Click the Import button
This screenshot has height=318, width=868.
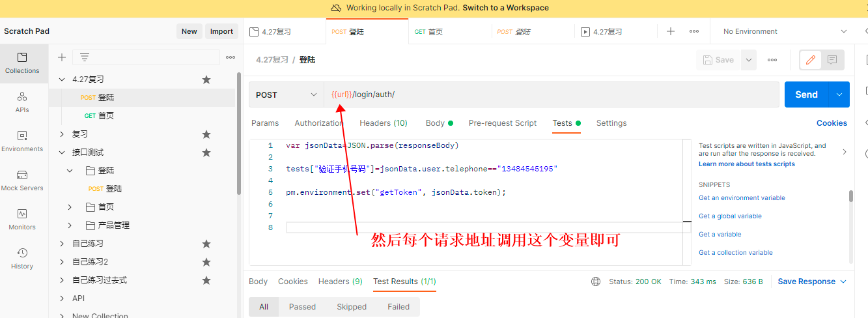(x=221, y=31)
